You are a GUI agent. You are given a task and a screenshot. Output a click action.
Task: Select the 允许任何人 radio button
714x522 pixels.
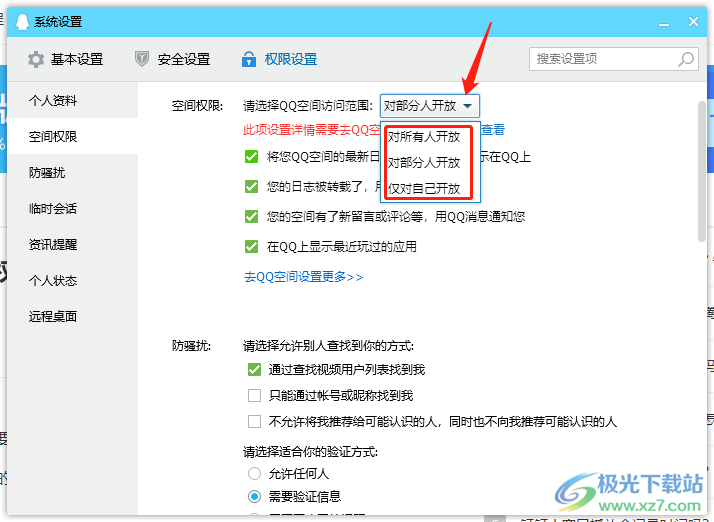coord(254,474)
